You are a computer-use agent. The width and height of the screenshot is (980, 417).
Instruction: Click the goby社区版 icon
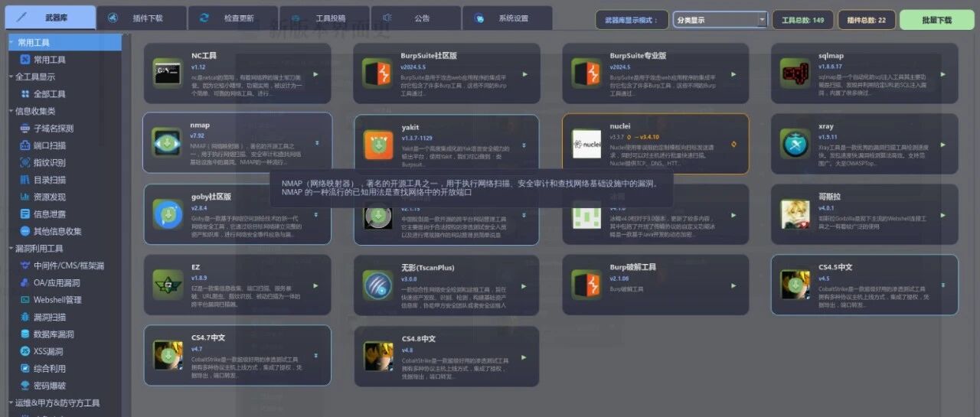pyautogui.click(x=167, y=214)
